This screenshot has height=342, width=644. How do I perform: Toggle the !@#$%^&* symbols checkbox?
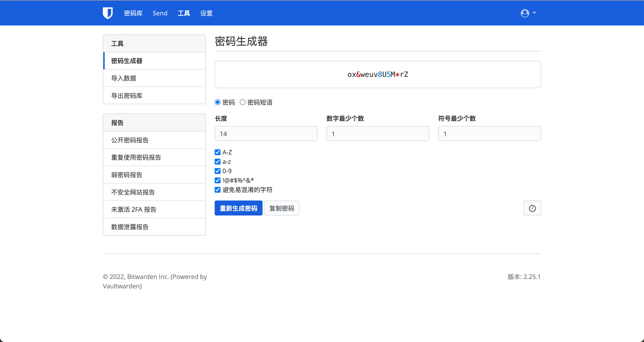(218, 180)
